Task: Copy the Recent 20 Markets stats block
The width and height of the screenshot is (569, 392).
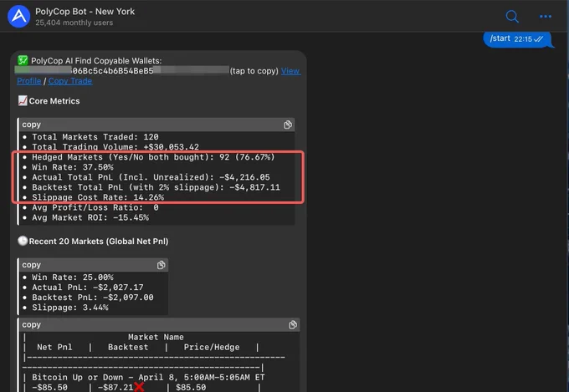Action: 161,265
